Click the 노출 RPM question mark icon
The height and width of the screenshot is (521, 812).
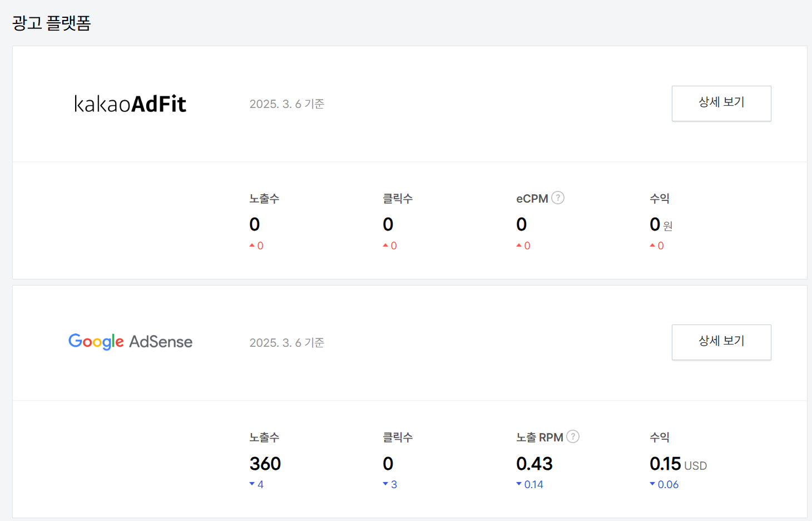point(573,437)
